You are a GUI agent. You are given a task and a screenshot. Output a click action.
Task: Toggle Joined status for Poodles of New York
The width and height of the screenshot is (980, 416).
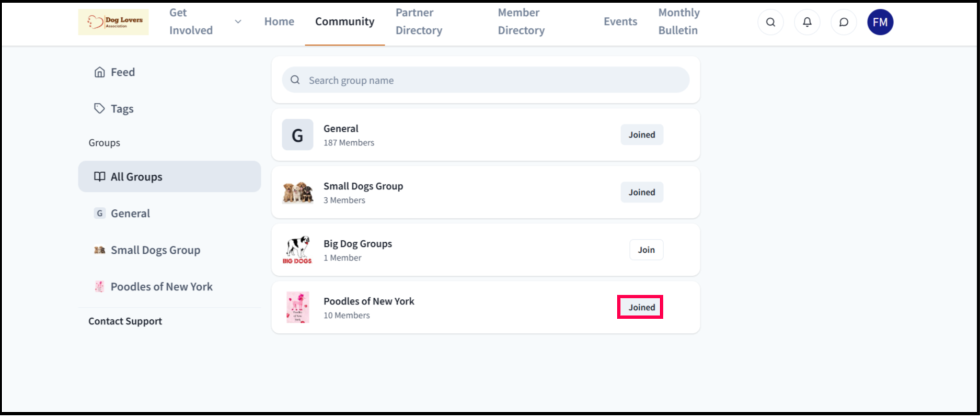(x=640, y=307)
